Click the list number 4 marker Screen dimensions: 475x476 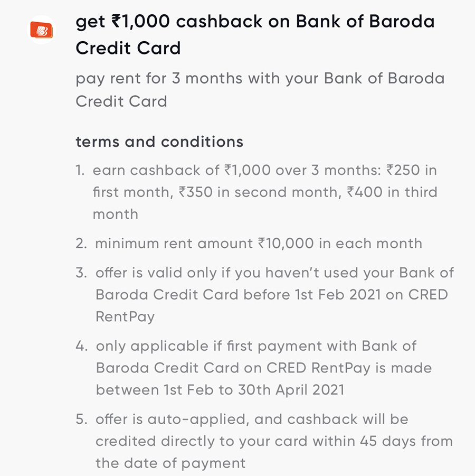(81, 346)
